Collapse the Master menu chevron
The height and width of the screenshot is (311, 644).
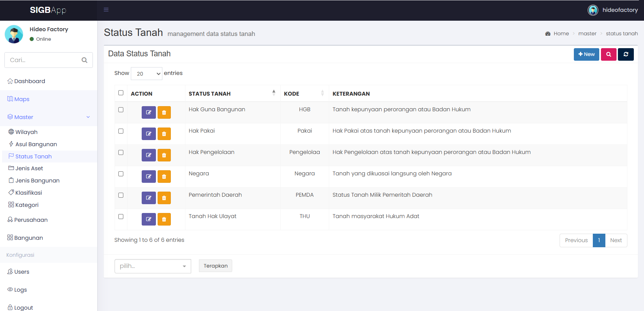(88, 117)
